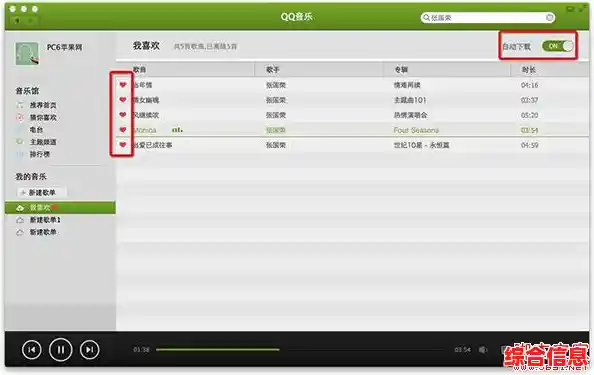This screenshot has height=375, width=594.
Task: Click the 我喜欢 page title
Action: [x=146, y=46]
